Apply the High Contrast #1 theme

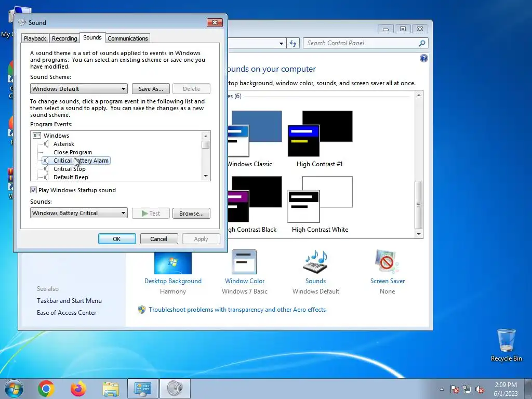click(x=320, y=139)
